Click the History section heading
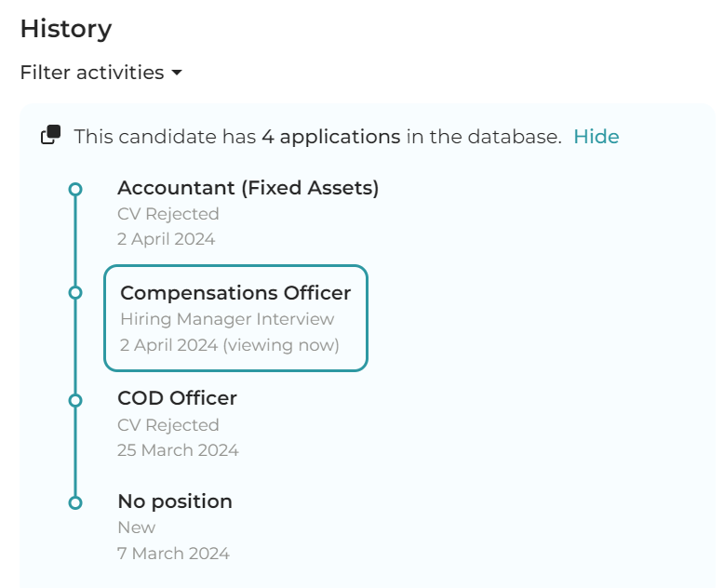This screenshot has height=588, width=724. (66, 29)
